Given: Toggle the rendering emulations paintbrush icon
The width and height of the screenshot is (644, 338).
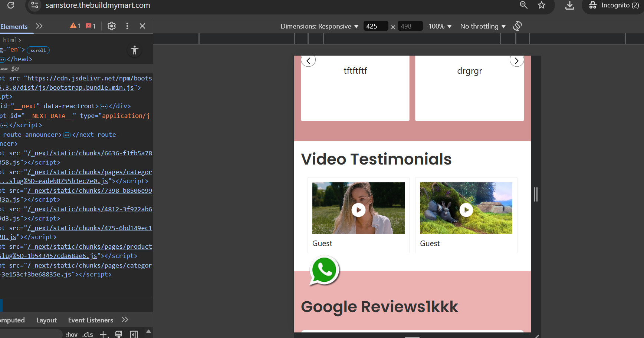Looking at the screenshot, I should [119, 334].
